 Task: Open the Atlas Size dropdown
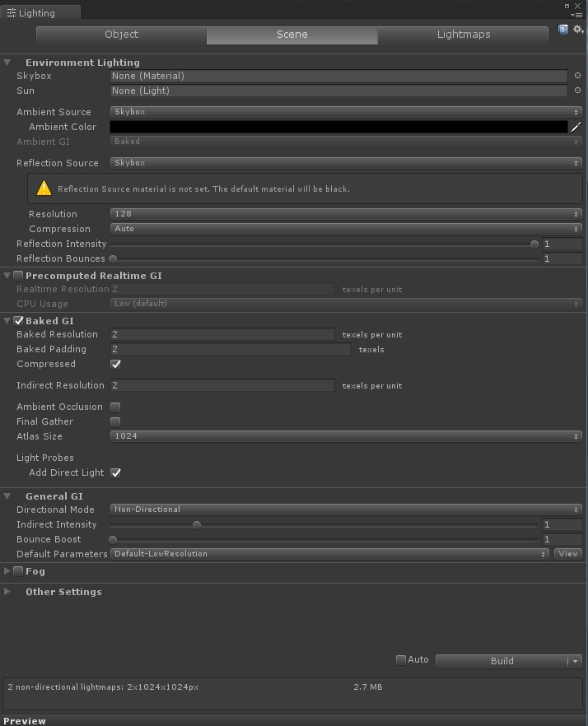[x=346, y=436]
